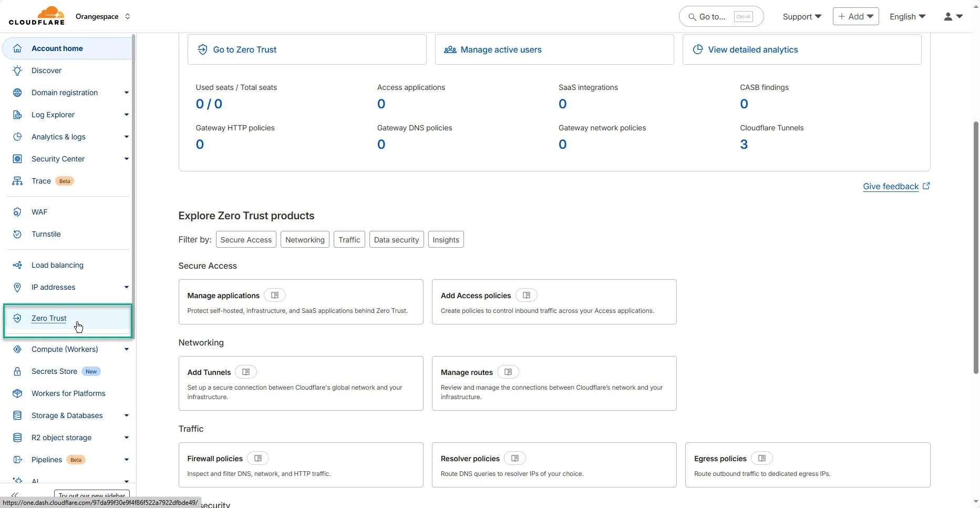Click the Load balancing sidebar icon
The image size is (980, 508).
pos(17,265)
